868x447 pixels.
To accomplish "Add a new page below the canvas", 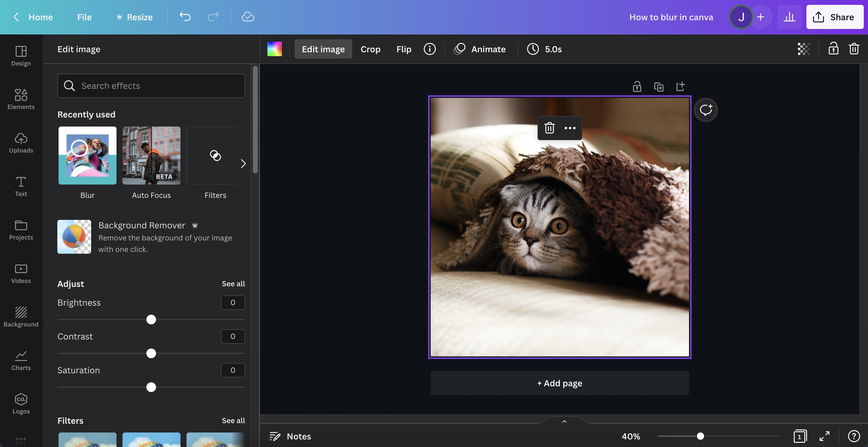I will point(560,383).
